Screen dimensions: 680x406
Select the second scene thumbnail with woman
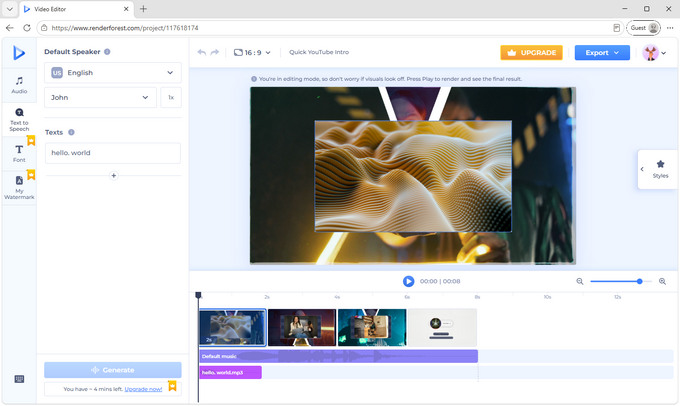[302, 327]
